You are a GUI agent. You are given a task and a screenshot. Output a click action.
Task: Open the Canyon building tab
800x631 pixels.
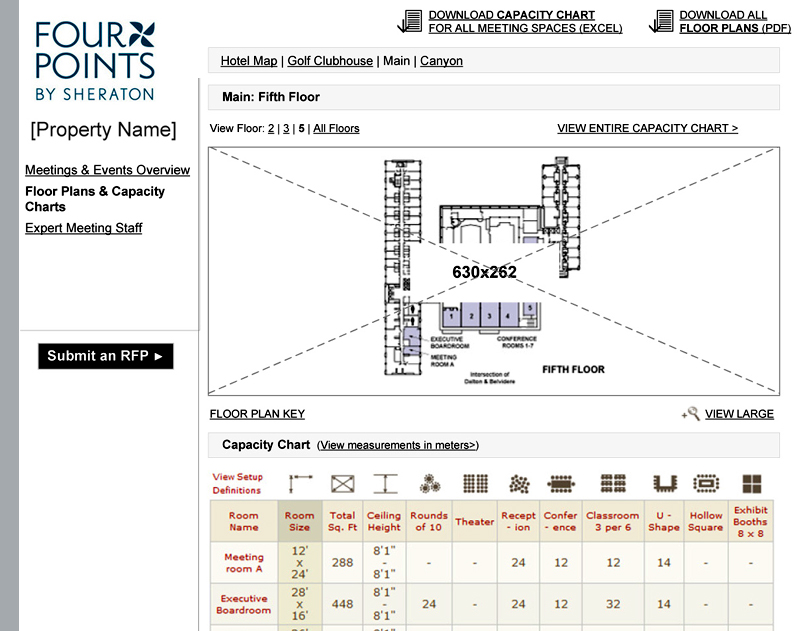click(x=441, y=61)
